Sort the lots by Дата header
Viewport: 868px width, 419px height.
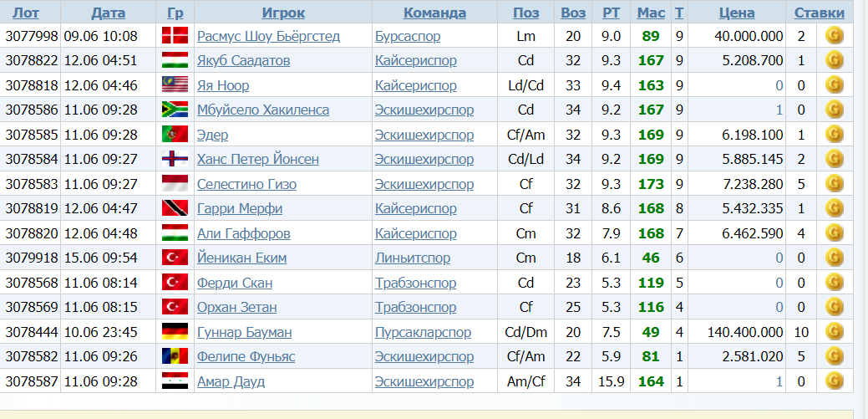click(108, 13)
